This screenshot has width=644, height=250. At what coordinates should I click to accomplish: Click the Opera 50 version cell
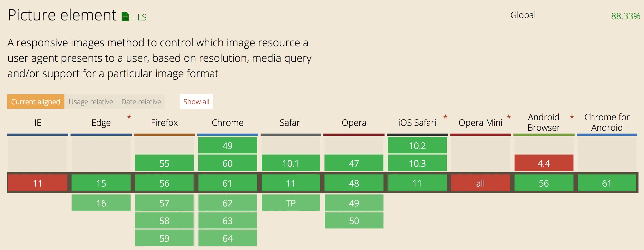[354, 220]
